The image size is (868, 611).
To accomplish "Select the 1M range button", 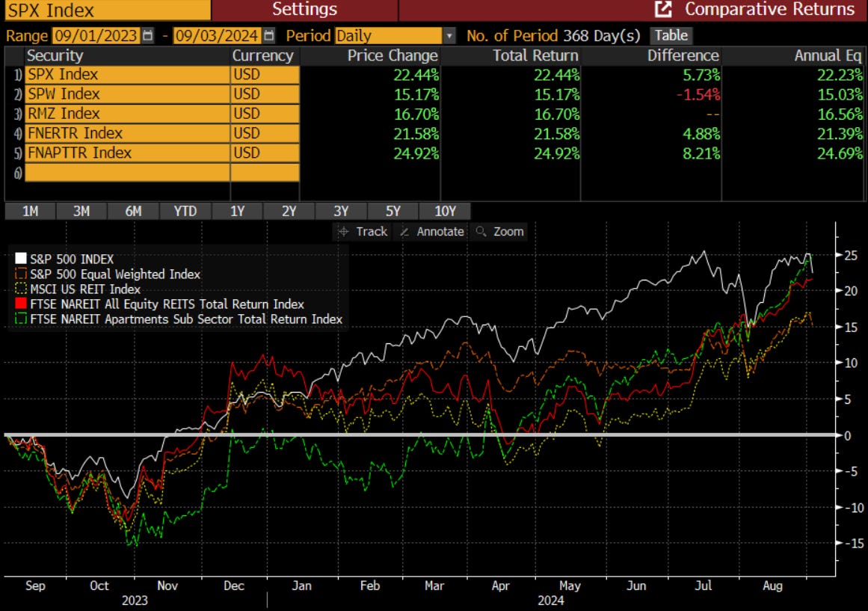I will (x=30, y=212).
